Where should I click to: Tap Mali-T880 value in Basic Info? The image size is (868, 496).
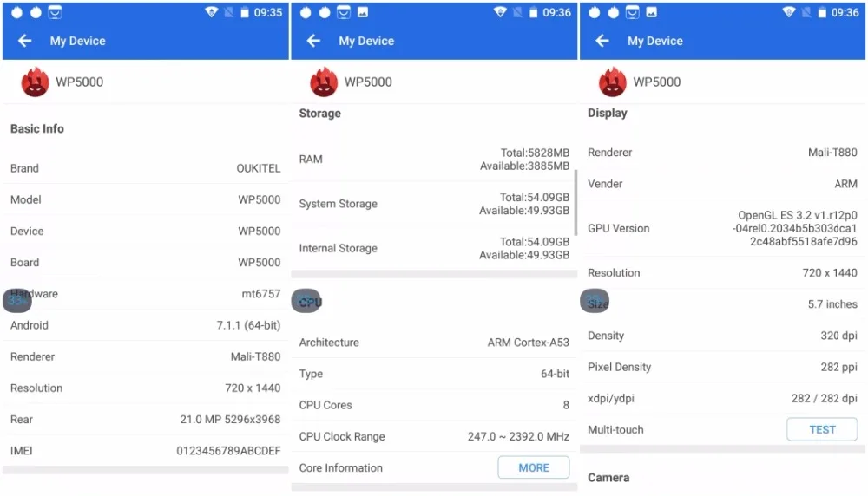point(256,356)
